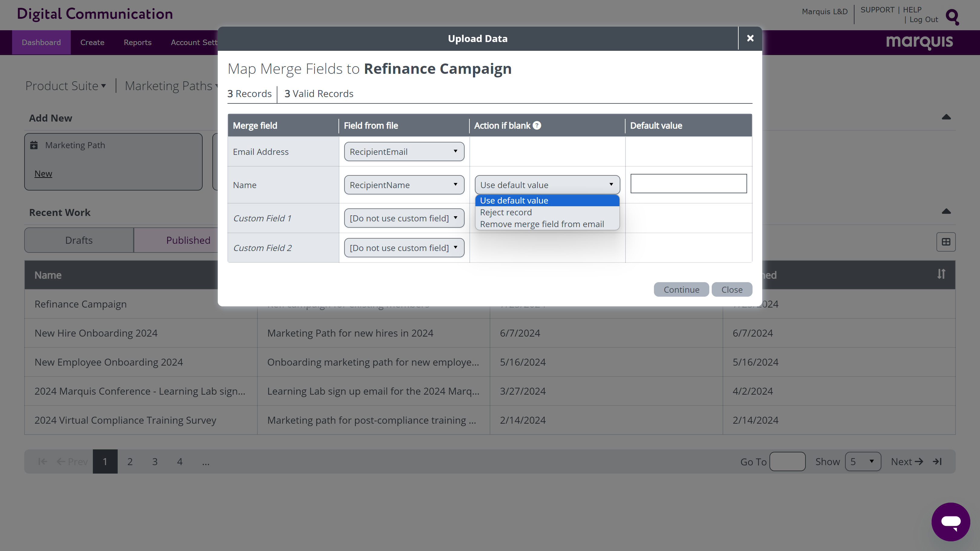Expand the Marketing Paths dropdown

(x=171, y=86)
